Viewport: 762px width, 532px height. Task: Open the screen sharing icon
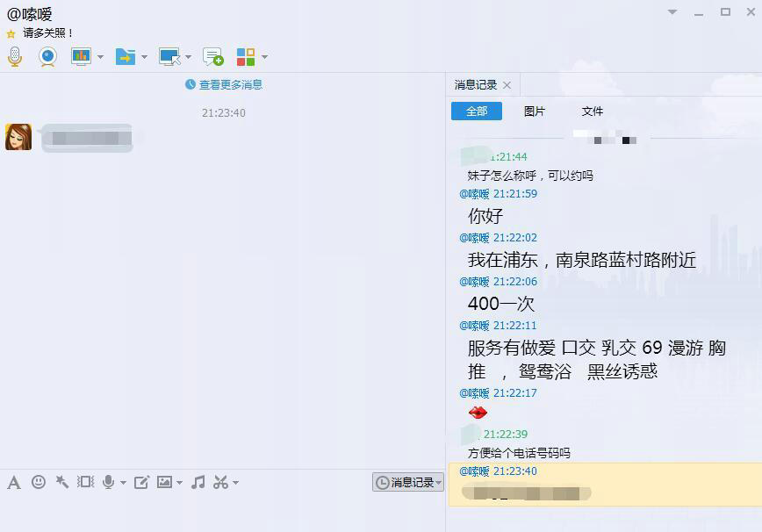pyautogui.click(x=79, y=56)
